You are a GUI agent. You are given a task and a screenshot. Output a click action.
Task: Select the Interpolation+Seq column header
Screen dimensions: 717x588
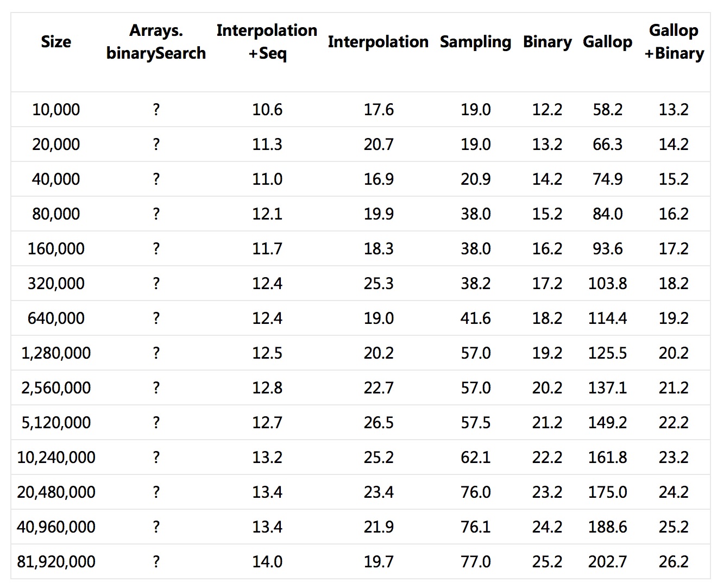point(267,42)
